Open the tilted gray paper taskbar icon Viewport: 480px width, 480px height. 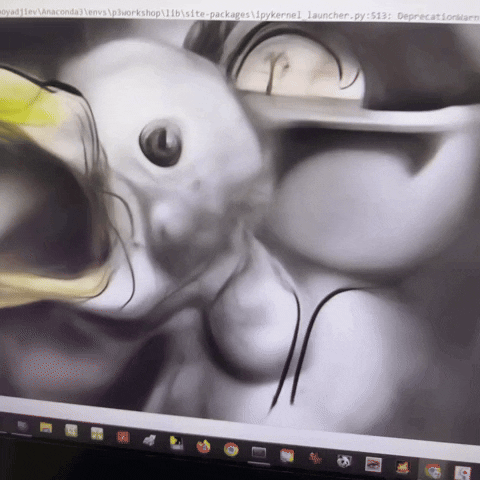pos(149,440)
